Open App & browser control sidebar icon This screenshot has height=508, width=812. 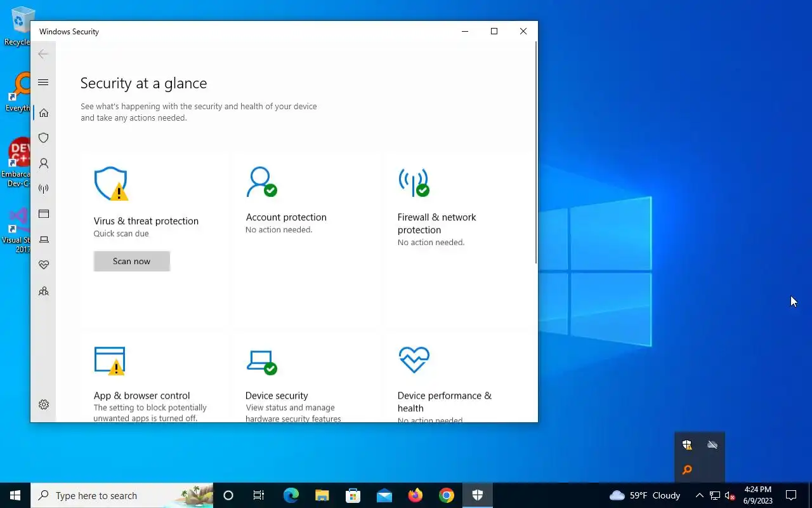pyautogui.click(x=44, y=214)
